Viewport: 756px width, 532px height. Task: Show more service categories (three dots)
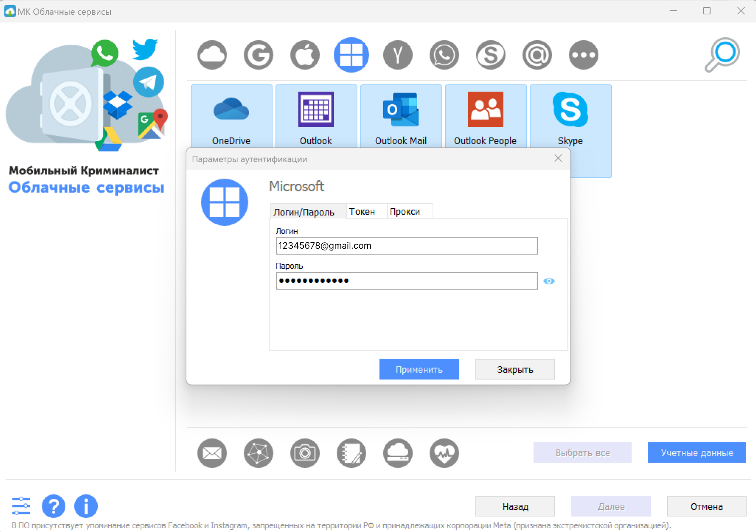584,55
